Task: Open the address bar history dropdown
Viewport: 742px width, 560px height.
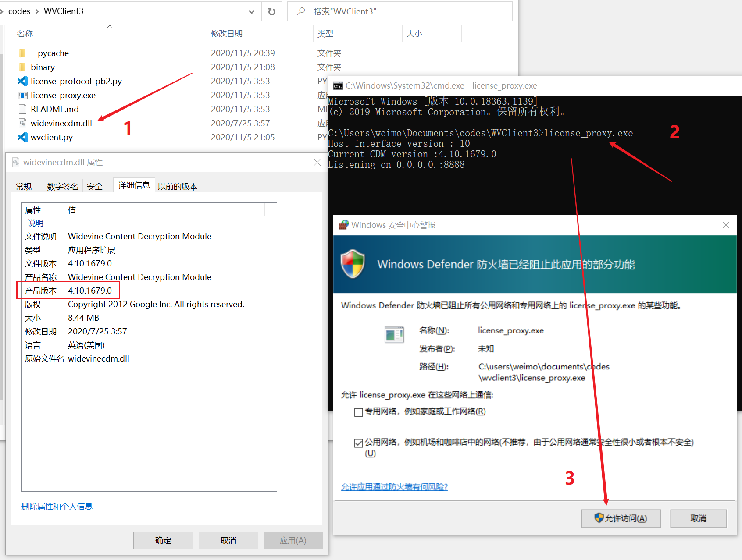Action: click(252, 11)
